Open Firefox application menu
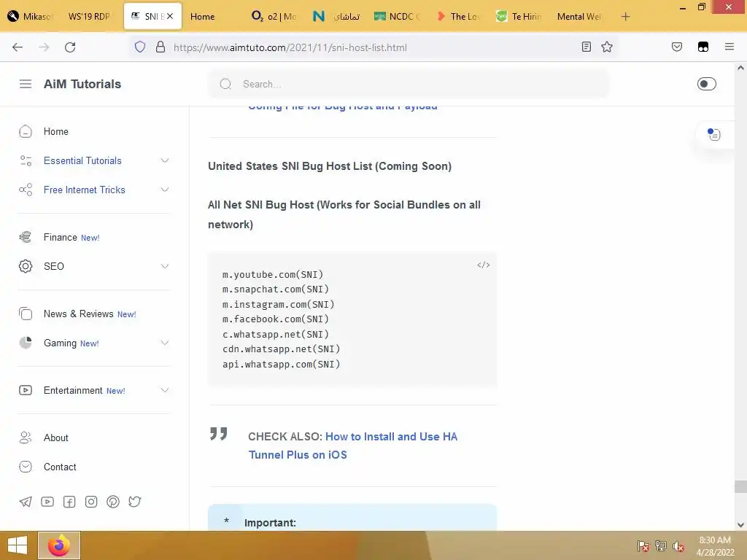 [729, 47]
